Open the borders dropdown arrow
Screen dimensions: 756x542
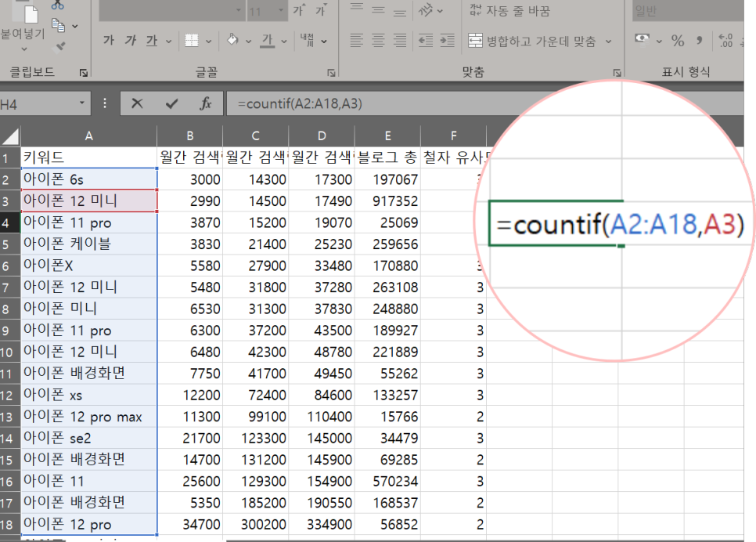[208, 42]
